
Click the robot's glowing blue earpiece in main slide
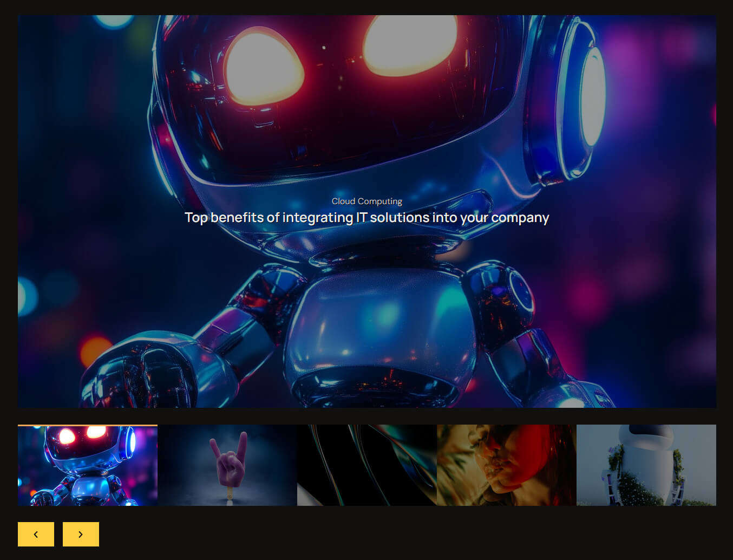click(x=591, y=97)
